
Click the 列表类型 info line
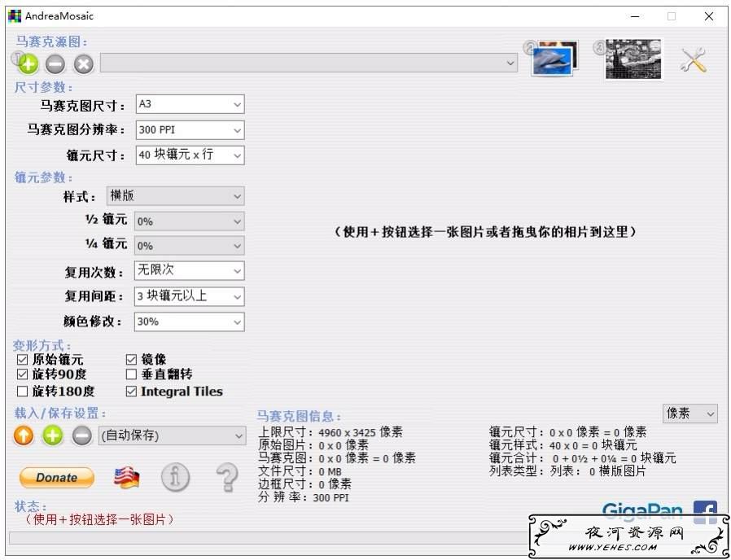568,471
